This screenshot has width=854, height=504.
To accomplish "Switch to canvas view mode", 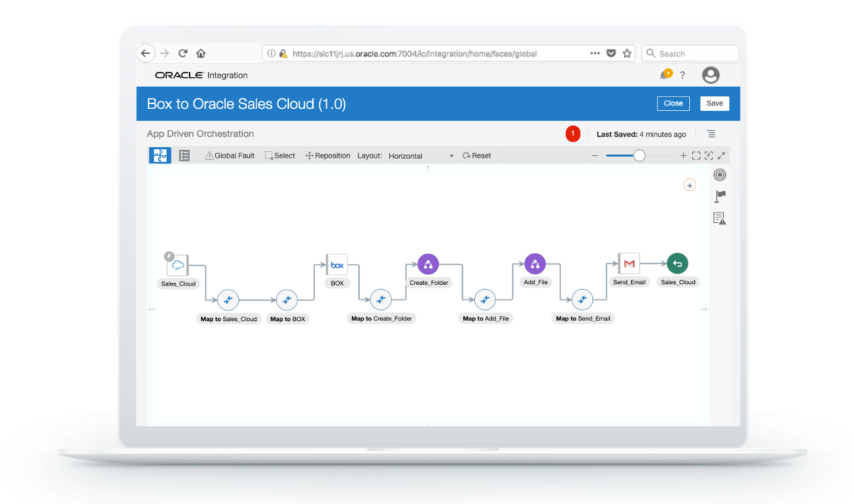I will click(160, 156).
